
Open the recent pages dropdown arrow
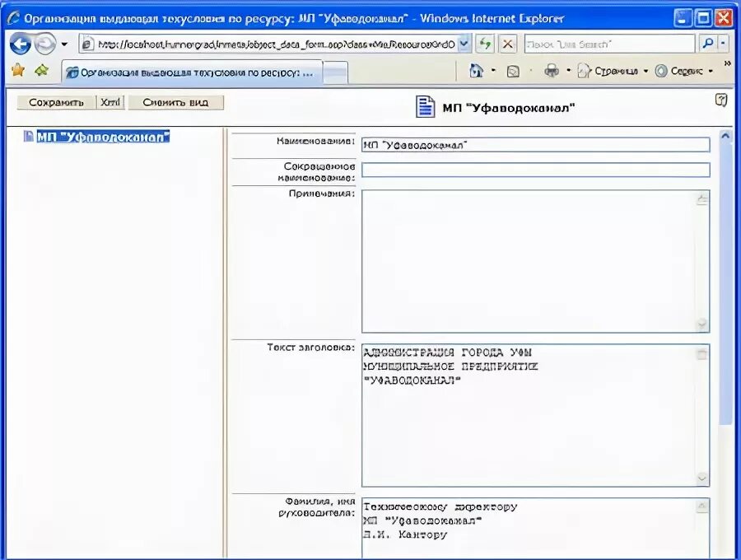(64, 44)
